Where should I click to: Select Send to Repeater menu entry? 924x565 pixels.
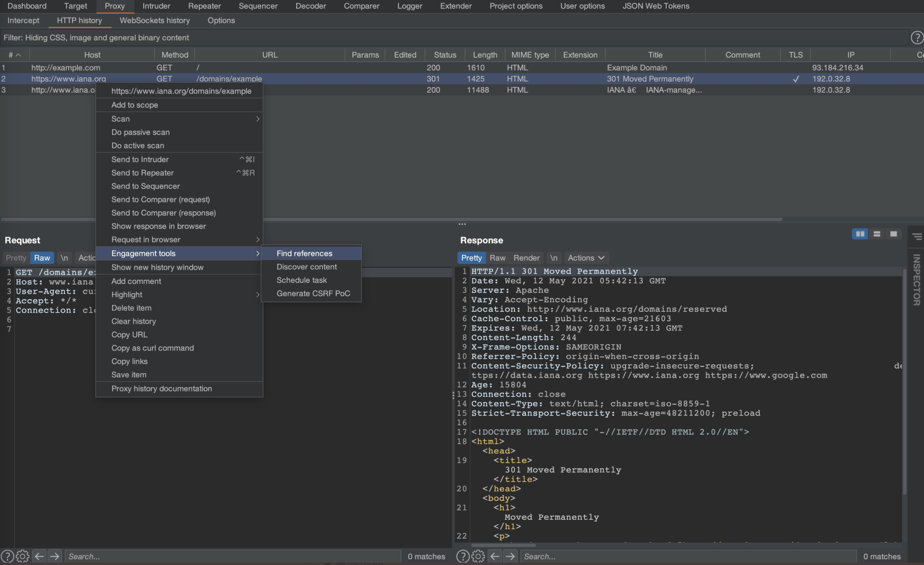[179, 173]
